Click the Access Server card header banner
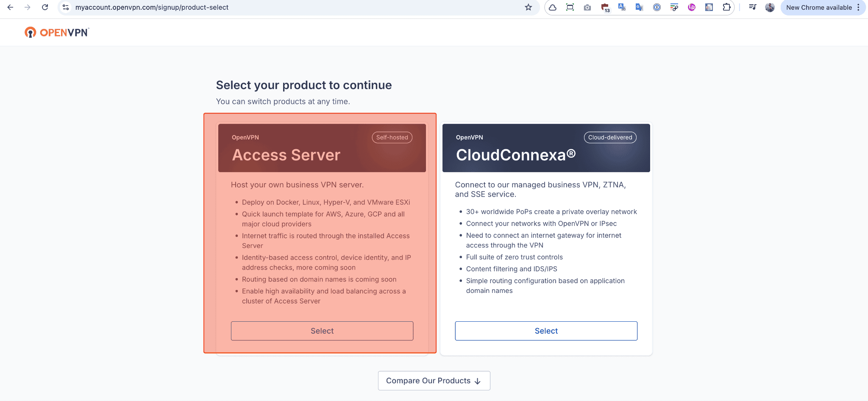868x401 pixels. pos(322,148)
